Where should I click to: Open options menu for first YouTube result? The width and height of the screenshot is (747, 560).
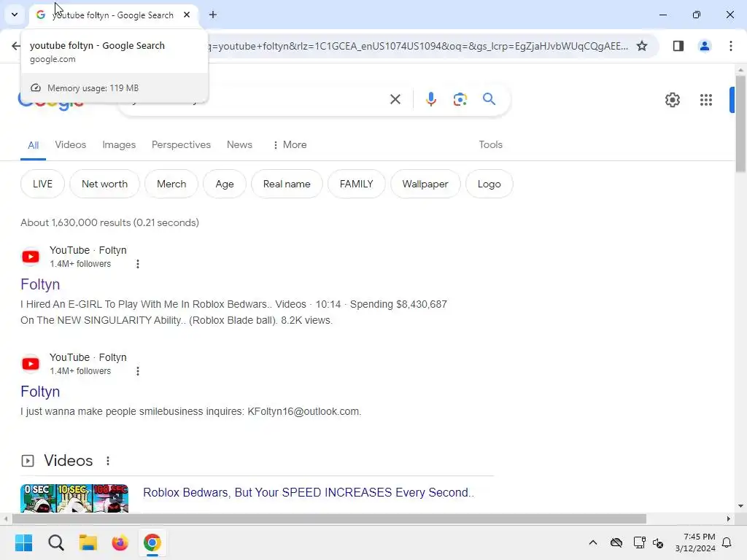[x=138, y=264]
